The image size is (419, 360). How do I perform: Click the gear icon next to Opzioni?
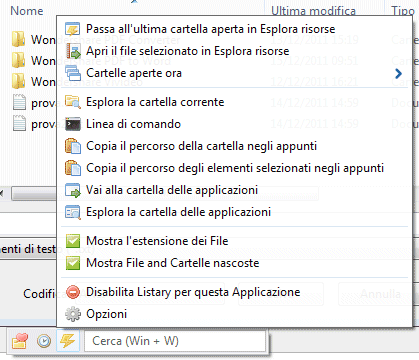tap(73, 314)
